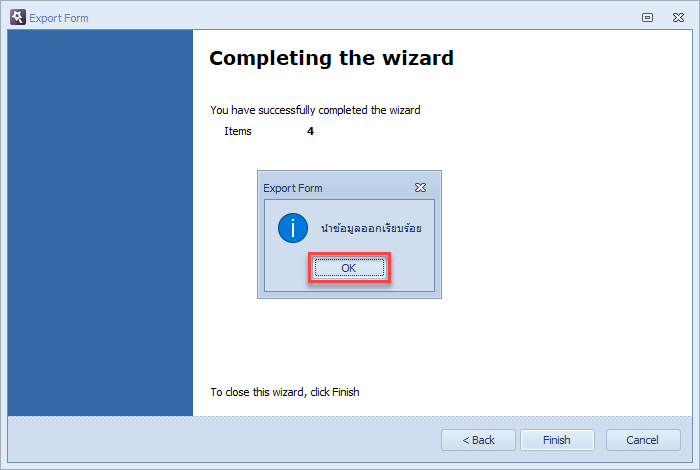Click the blue wizard side panel
700x470 pixels.
click(x=100, y=223)
